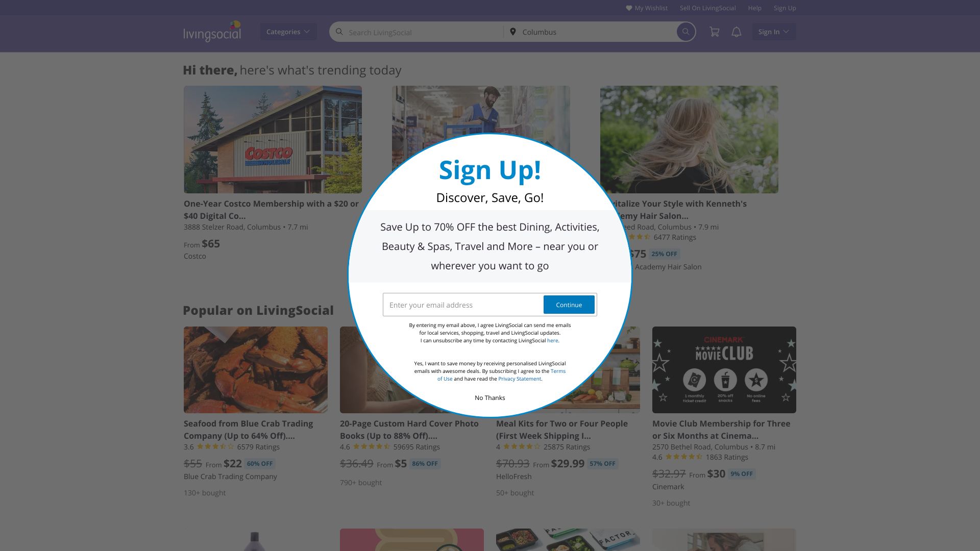
Task: Open the shopping cart icon
Action: pos(715,32)
